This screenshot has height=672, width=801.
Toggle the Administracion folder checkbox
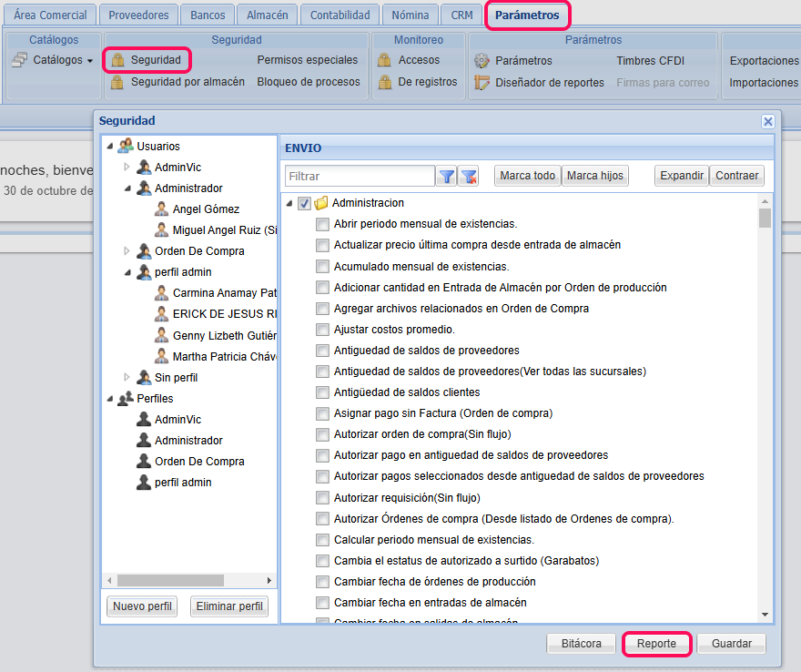305,203
